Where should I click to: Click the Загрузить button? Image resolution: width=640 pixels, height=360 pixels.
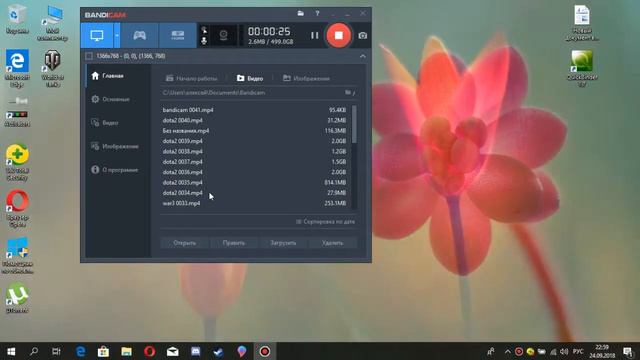(x=283, y=243)
